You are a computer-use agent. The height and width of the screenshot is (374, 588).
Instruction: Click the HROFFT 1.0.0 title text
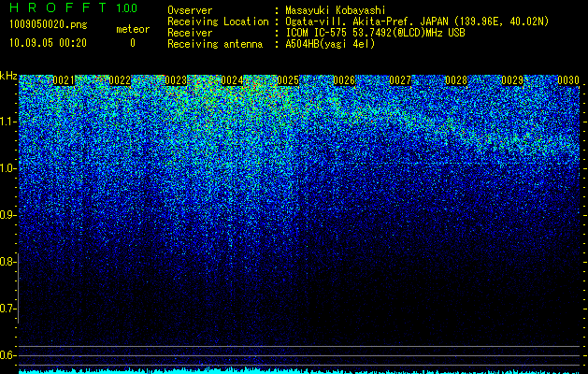[74, 7]
